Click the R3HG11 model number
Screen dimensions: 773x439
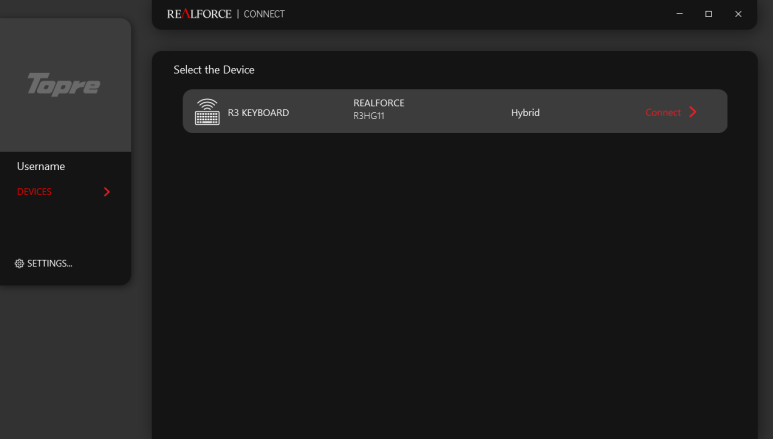point(369,116)
